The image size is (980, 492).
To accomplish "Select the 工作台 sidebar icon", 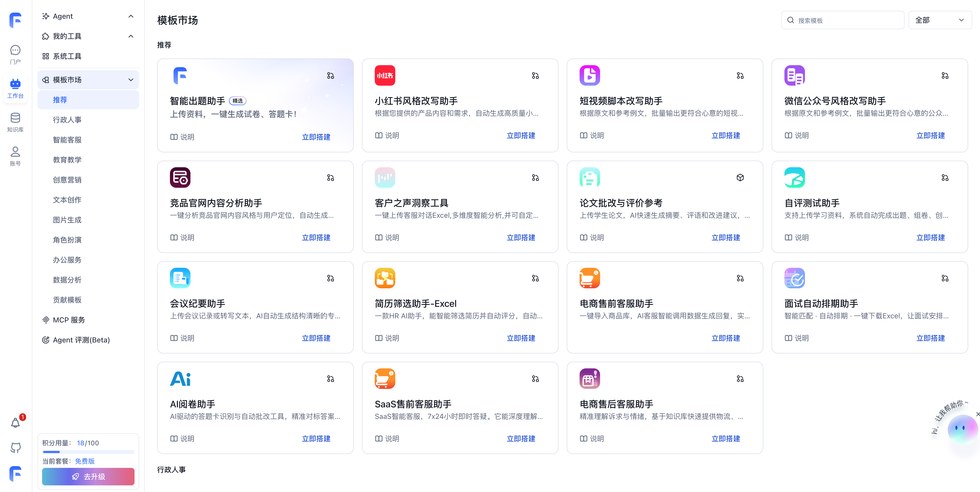I will point(15,88).
